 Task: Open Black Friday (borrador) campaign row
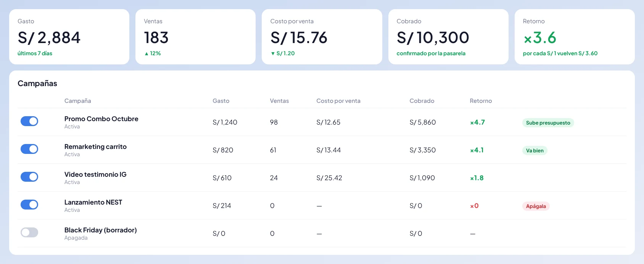click(x=322, y=233)
